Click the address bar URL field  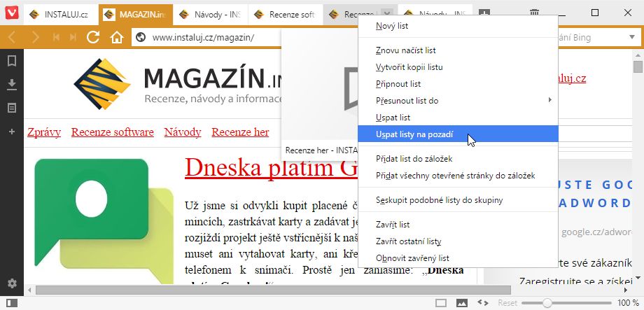205,37
